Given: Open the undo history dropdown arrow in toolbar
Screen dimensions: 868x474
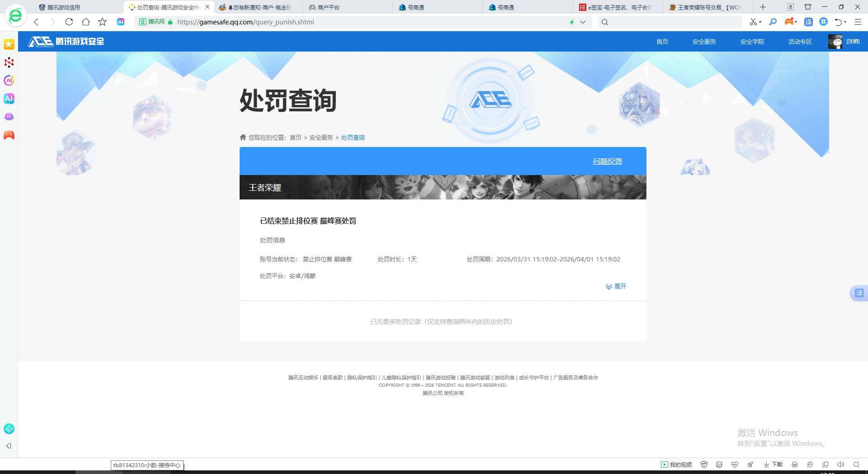Looking at the screenshot, I should point(845,22).
